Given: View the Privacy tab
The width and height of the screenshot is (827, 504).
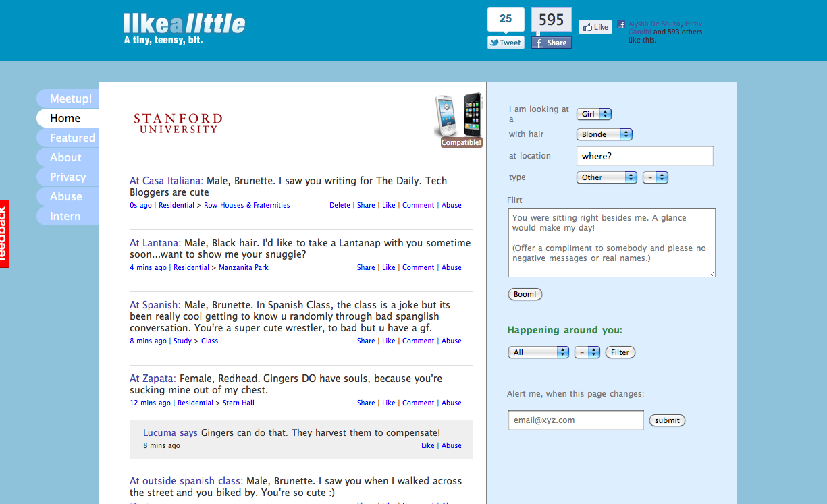Looking at the screenshot, I should pyautogui.click(x=68, y=177).
